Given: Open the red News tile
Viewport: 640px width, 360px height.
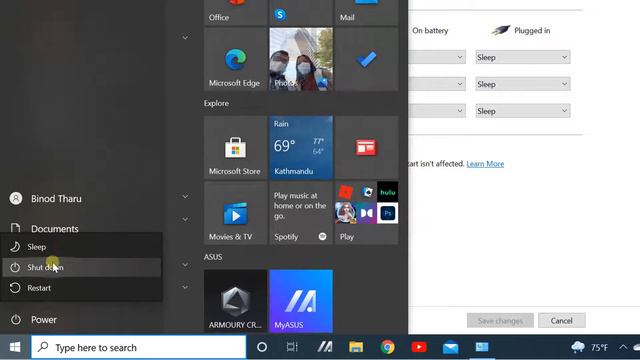Looking at the screenshot, I should coord(366,147).
